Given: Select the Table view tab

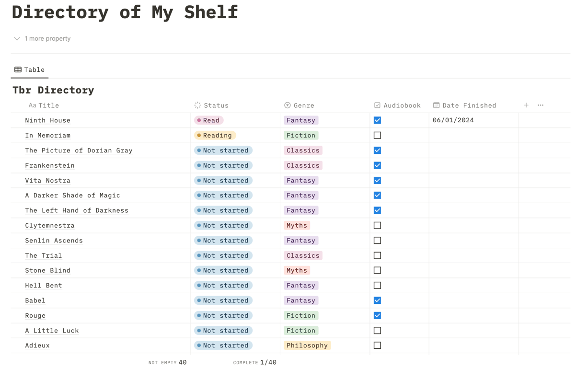Looking at the screenshot, I should tap(30, 70).
